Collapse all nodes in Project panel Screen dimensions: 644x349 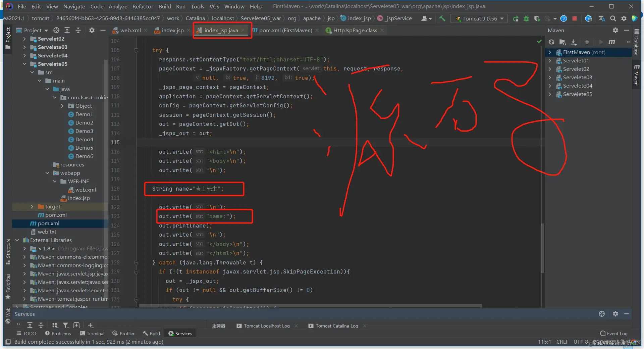(x=78, y=30)
